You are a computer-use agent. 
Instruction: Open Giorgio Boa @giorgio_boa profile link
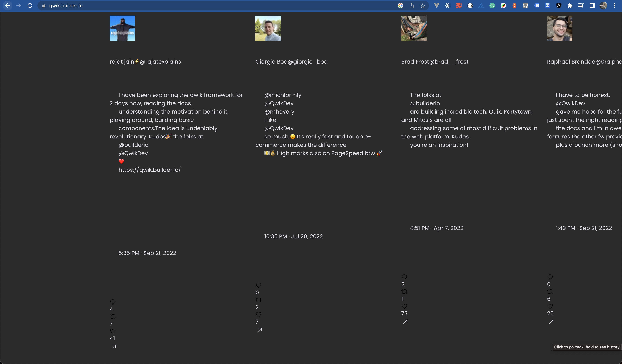pos(292,62)
